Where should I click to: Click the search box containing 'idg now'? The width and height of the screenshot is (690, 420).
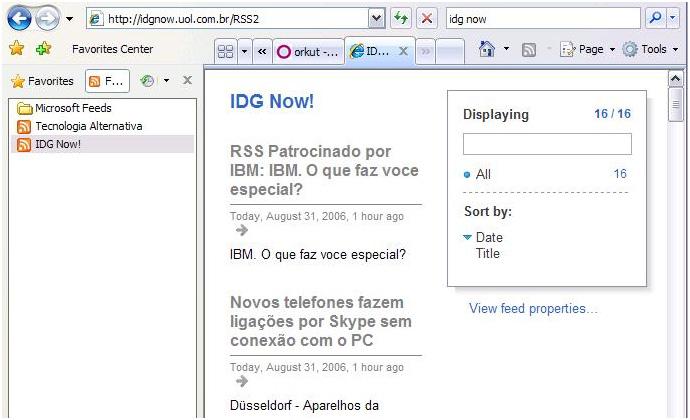(x=543, y=19)
